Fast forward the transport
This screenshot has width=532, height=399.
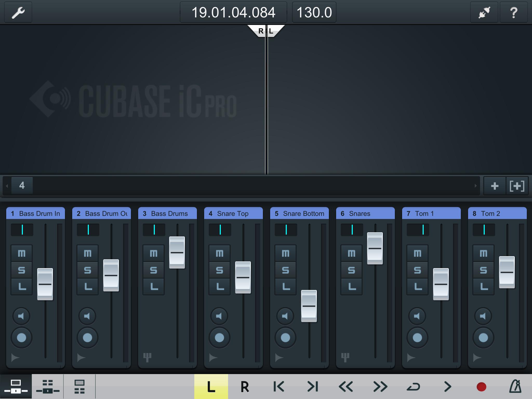(380, 387)
